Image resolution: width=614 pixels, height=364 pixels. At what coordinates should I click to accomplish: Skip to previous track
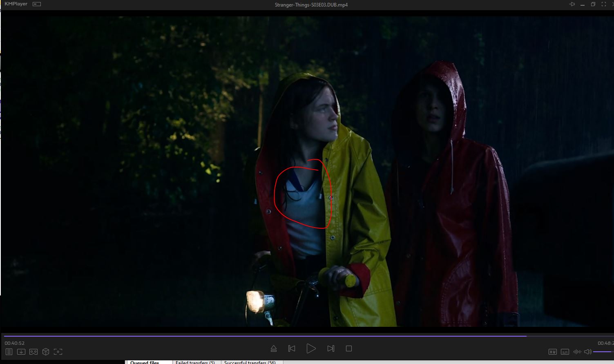(x=292, y=348)
